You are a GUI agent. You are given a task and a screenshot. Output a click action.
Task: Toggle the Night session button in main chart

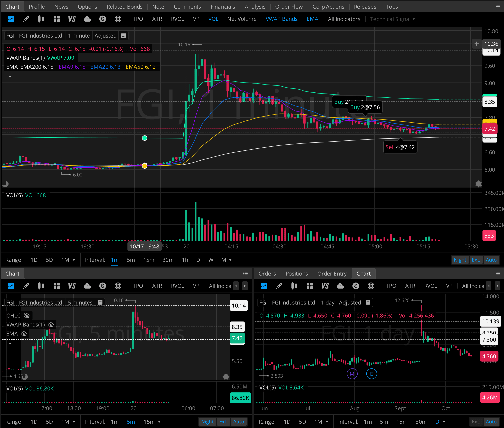tap(460, 260)
